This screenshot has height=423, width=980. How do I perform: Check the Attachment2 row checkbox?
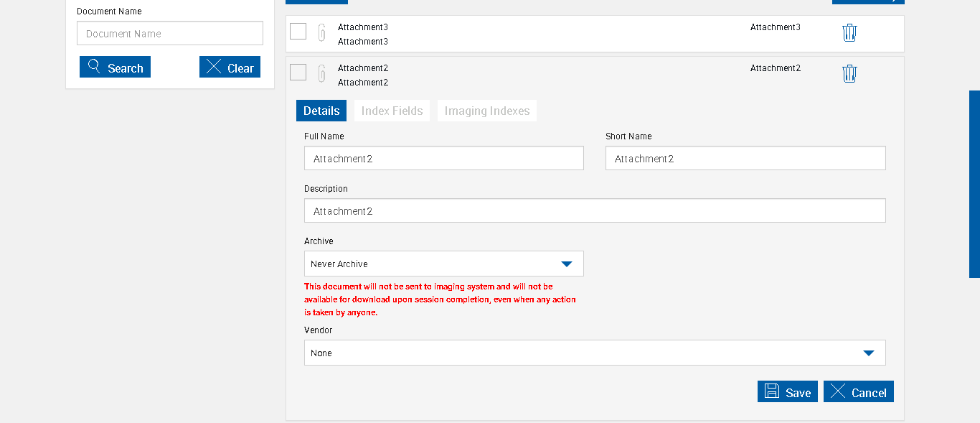298,73
